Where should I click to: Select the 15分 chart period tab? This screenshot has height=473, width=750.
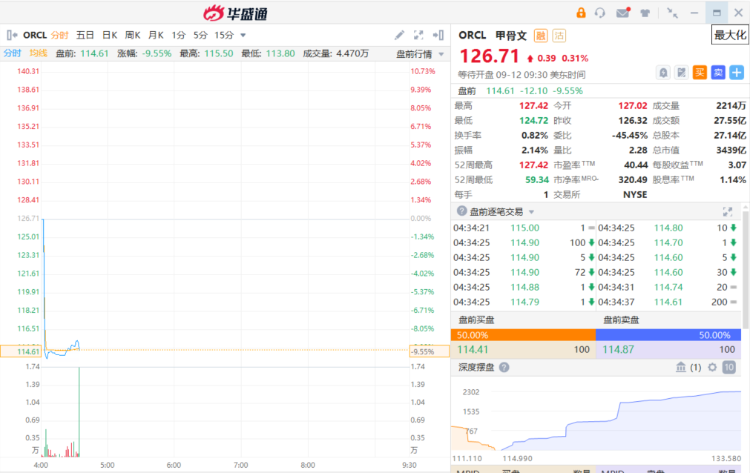coord(224,35)
